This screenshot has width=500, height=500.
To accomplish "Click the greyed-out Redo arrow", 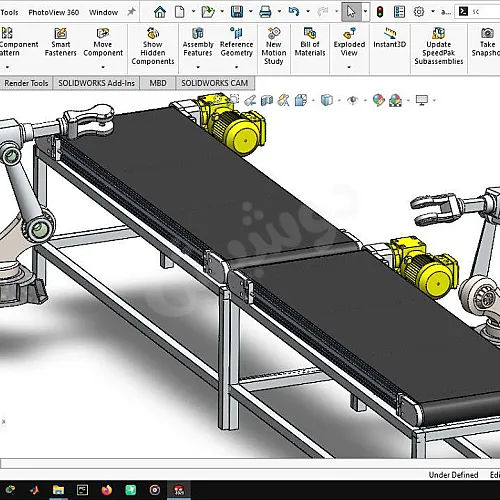I will (322, 12).
